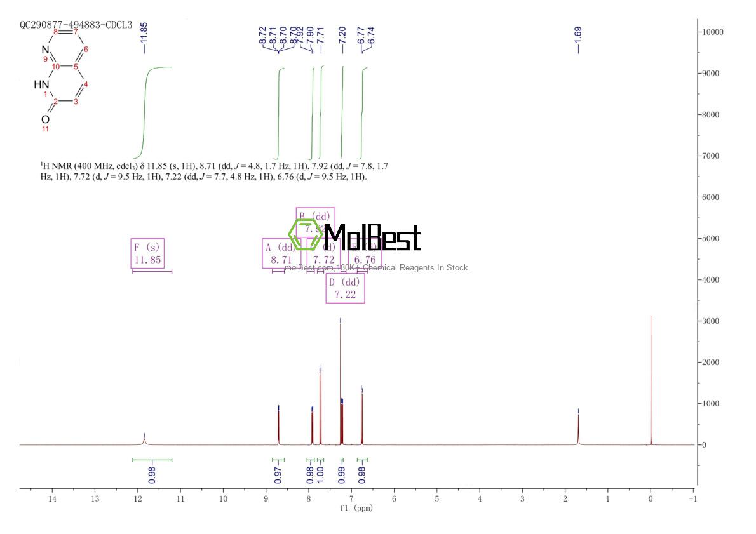Click the integral value 1.00
This screenshot has width=756, height=534.
pos(320,475)
